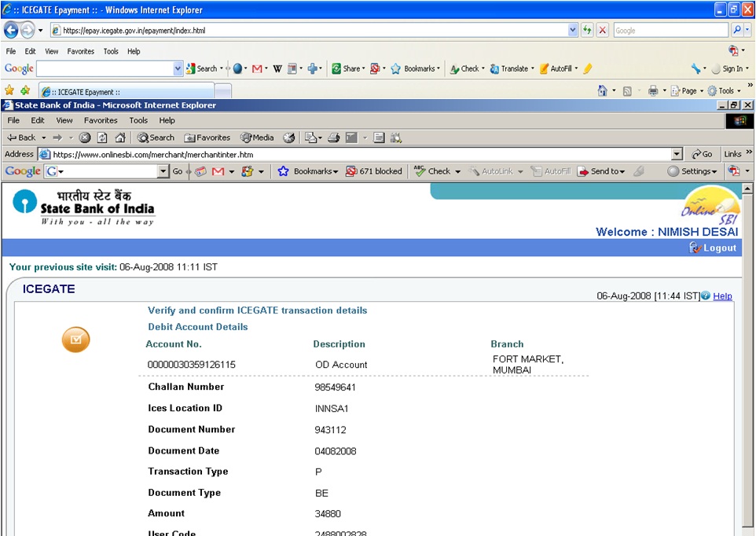This screenshot has height=536, width=756.
Task: Click History icon in State Bank toolbar
Action: coord(288,138)
